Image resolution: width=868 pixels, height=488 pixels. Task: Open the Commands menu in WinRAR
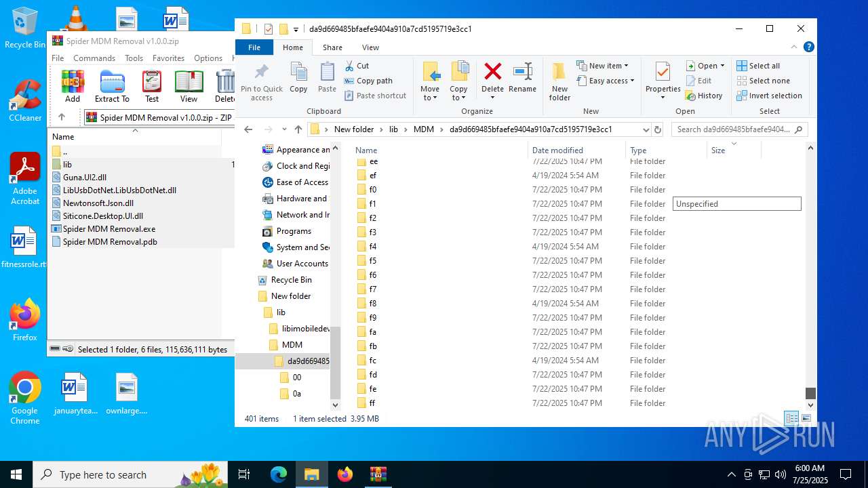pos(94,58)
